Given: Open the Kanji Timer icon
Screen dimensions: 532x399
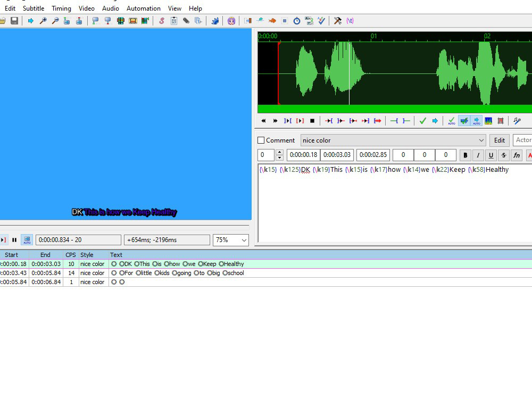Looking at the screenshot, I should click(x=309, y=21).
